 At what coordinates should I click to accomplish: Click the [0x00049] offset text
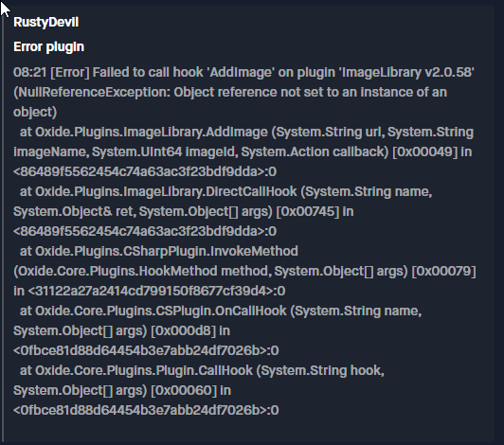[424, 151]
